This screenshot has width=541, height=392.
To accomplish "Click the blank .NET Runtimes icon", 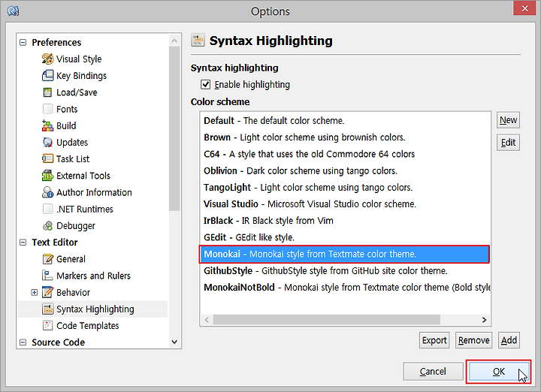I will 47,209.
